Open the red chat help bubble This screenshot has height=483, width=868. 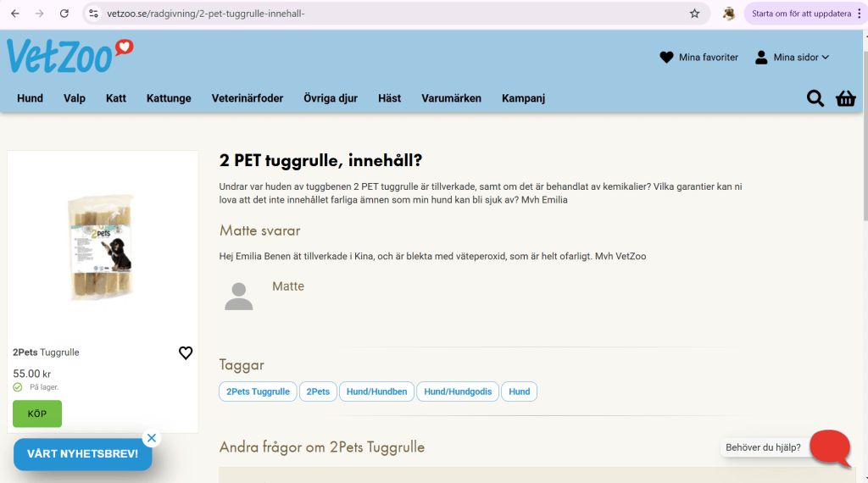[830, 447]
